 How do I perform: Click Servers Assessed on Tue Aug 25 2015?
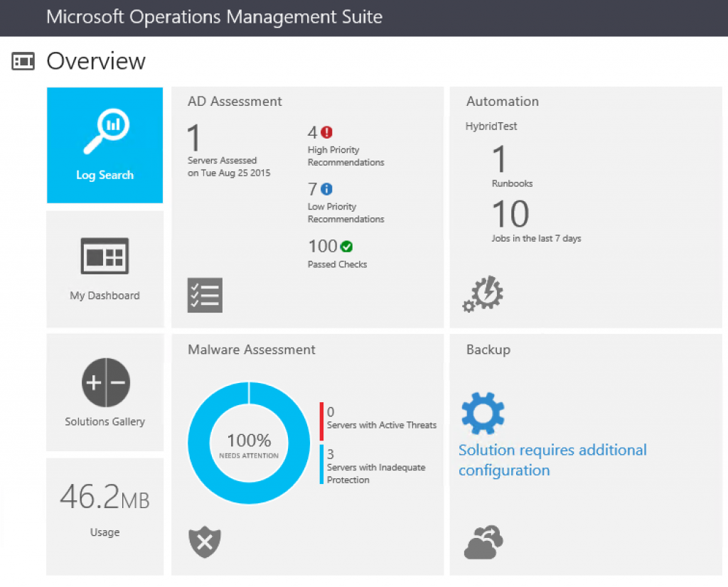coord(229,166)
